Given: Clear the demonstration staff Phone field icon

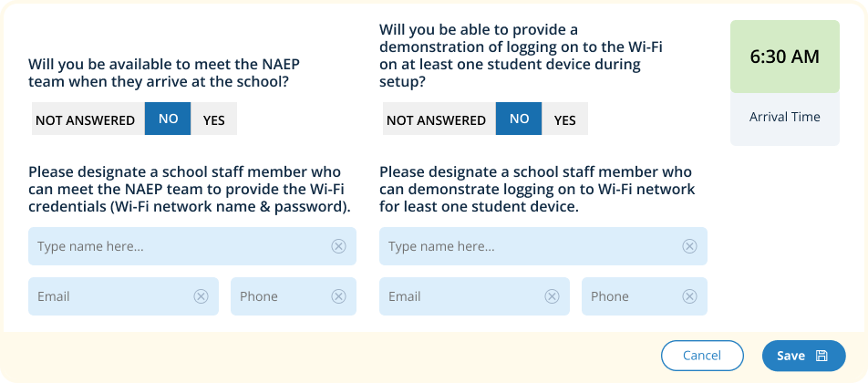Looking at the screenshot, I should pyautogui.click(x=689, y=296).
